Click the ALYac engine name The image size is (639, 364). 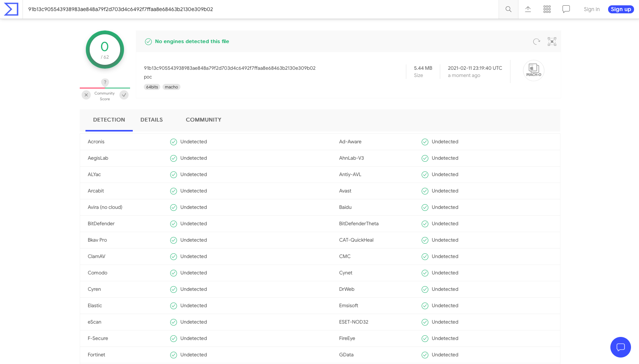click(x=94, y=175)
